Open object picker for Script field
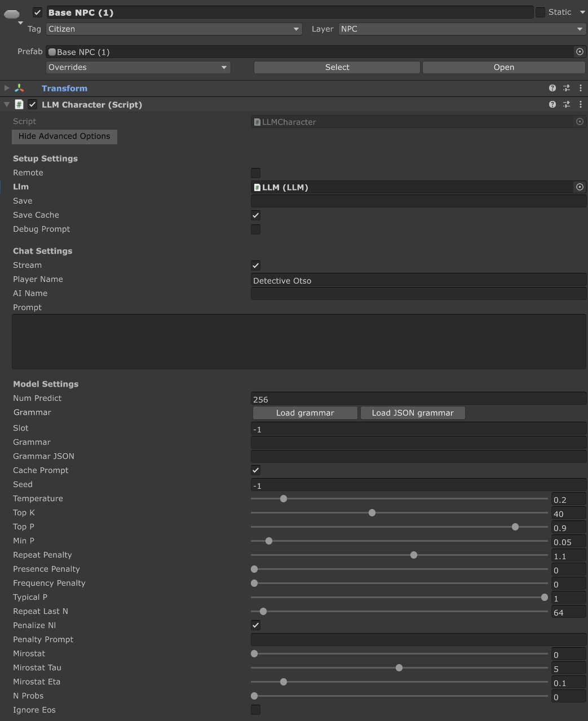The image size is (588, 721). click(x=580, y=121)
